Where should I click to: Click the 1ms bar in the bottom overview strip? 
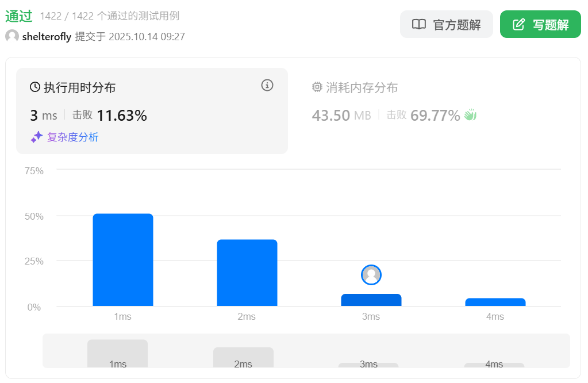(x=118, y=354)
